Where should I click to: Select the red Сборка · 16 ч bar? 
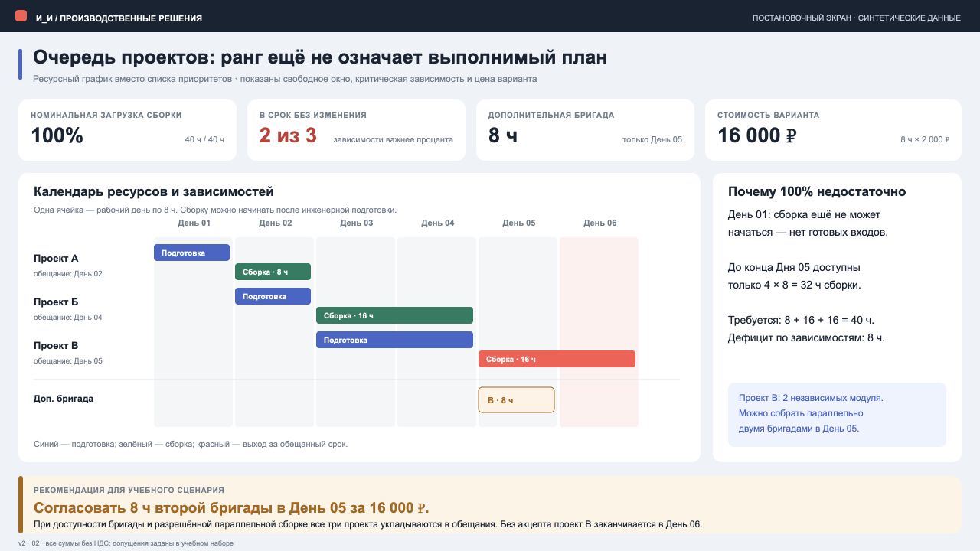click(557, 359)
